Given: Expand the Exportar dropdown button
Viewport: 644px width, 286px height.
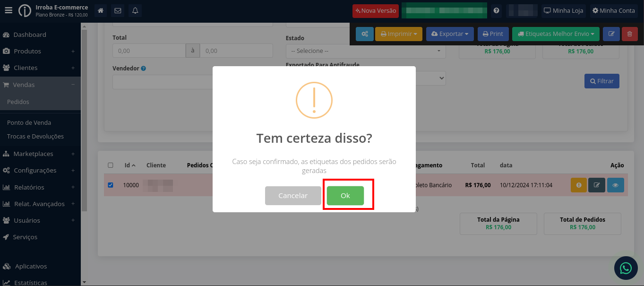Looking at the screenshot, I should pos(450,34).
